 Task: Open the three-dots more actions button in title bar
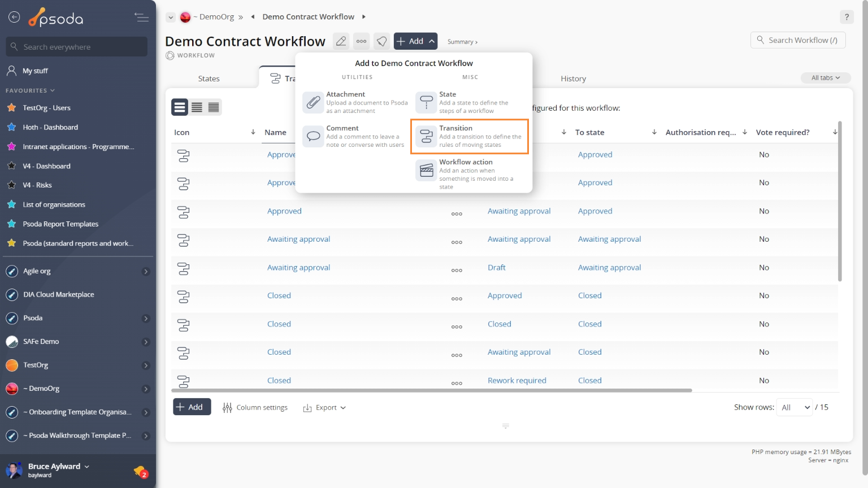tap(362, 41)
